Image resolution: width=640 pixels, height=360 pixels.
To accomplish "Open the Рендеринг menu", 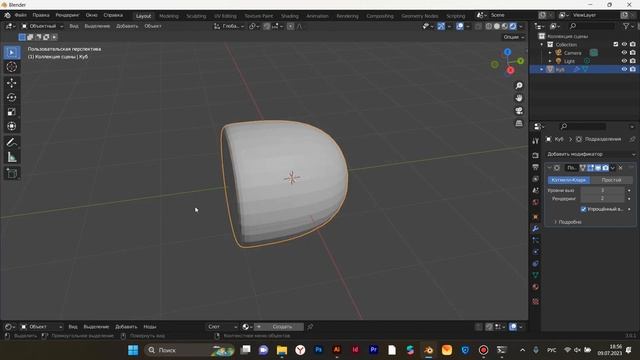I will point(67,15).
